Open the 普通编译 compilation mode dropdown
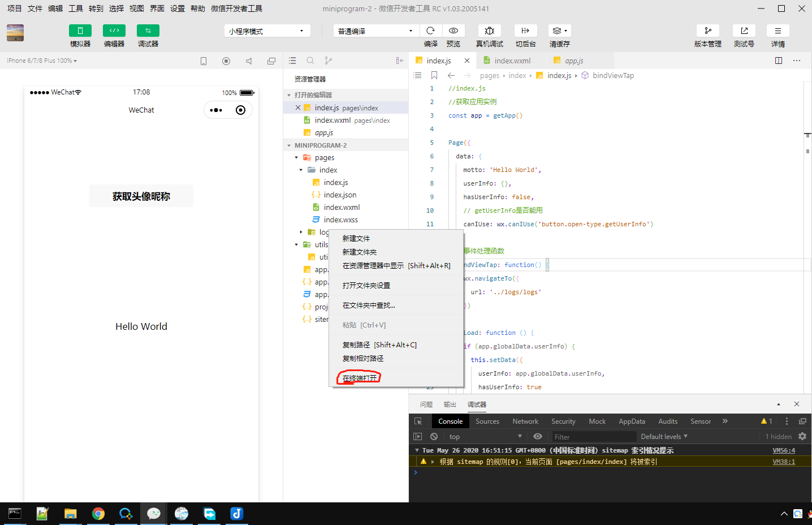The image size is (812, 525). tap(375, 30)
